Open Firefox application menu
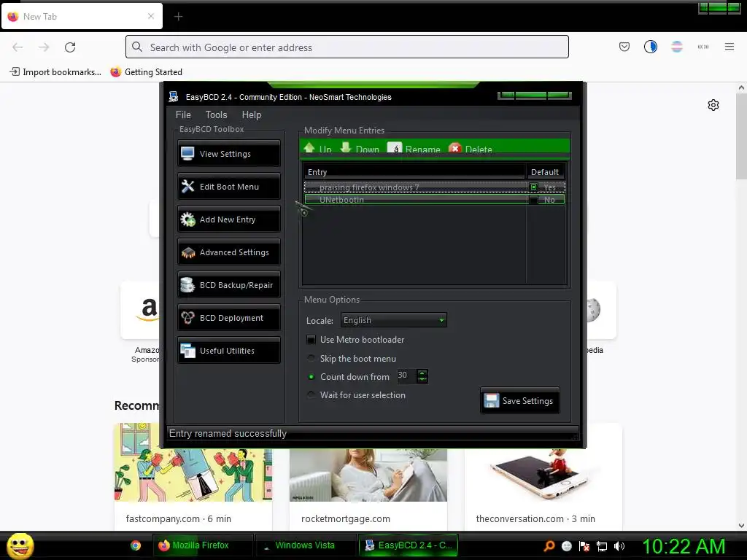The image size is (747, 560). (x=729, y=47)
